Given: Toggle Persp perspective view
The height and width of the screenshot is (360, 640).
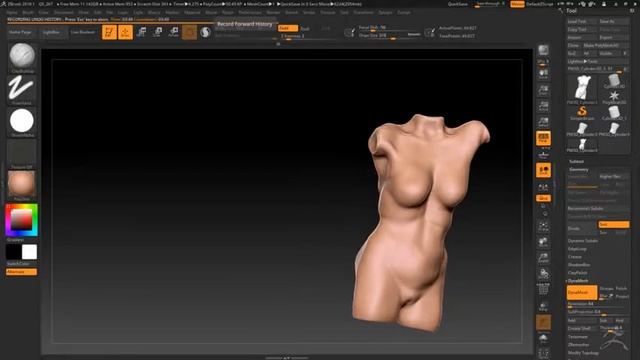Looking at the screenshot, I should pos(543,138).
